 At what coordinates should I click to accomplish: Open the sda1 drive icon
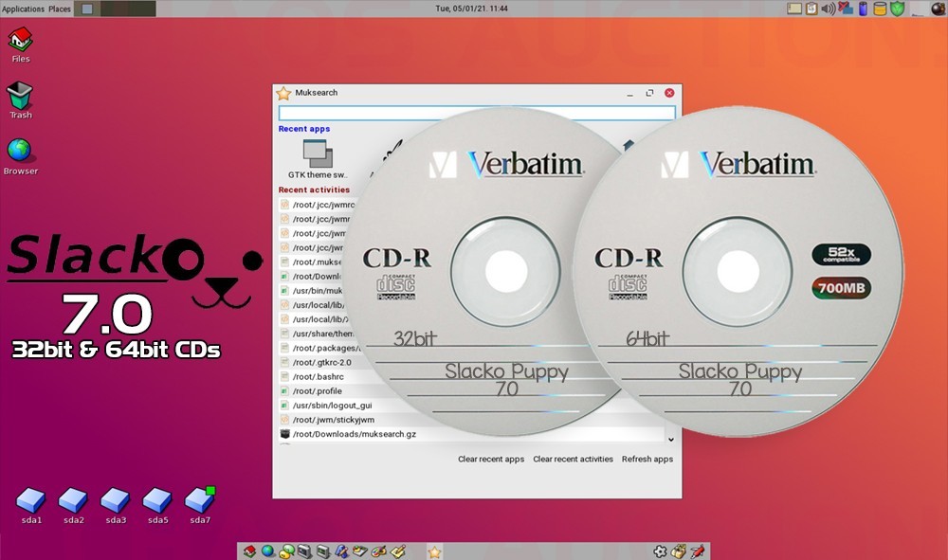tap(31, 506)
